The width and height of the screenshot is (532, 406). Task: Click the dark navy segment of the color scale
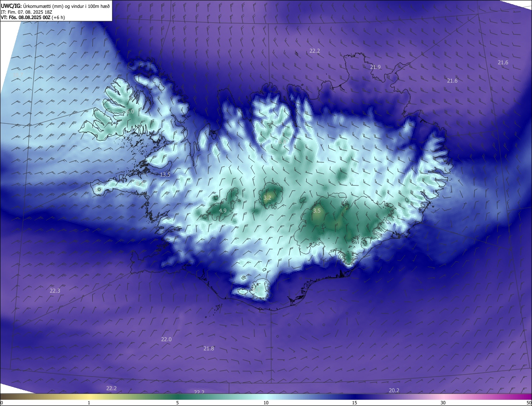(x=355, y=397)
